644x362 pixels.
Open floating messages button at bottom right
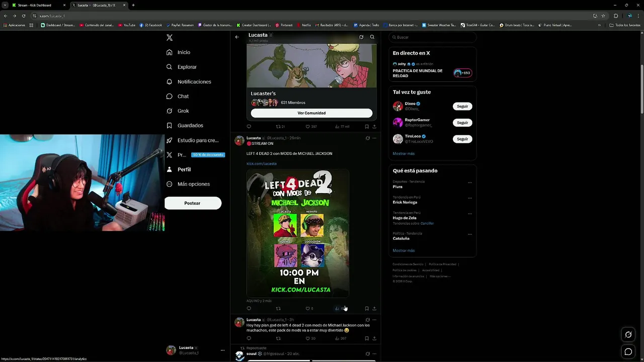tap(628, 352)
